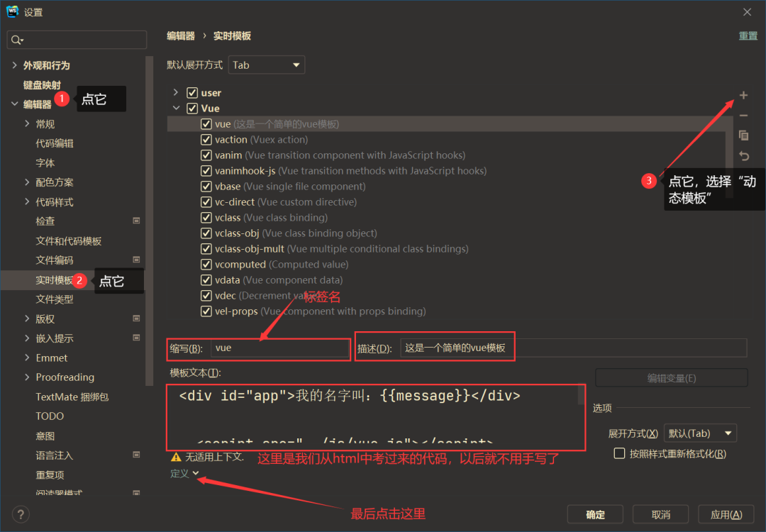
Task: Select 字体 in settings tree
Action: click(x=45, y=162)
